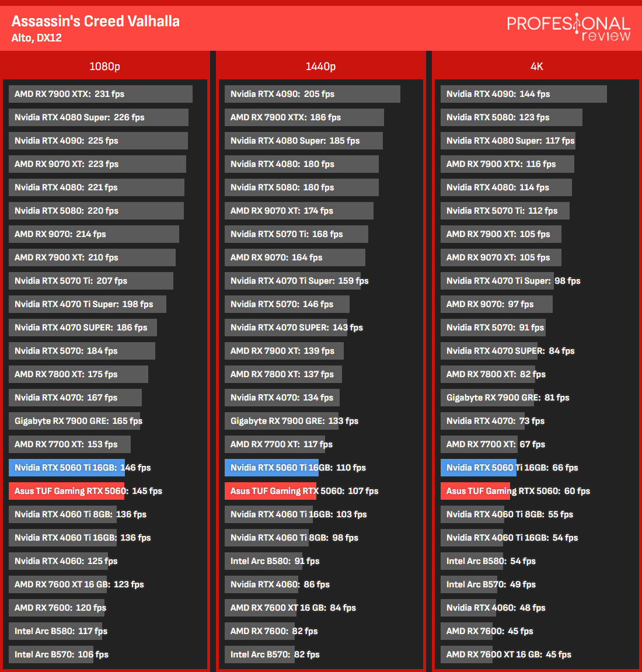
Task: Select the 1440p column header
Action: (x=320, y=67)
